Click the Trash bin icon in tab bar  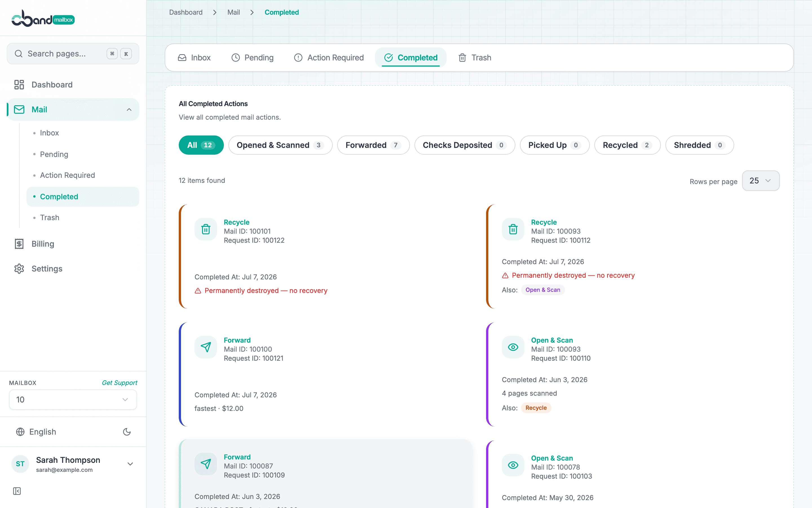tap(462, 58)
